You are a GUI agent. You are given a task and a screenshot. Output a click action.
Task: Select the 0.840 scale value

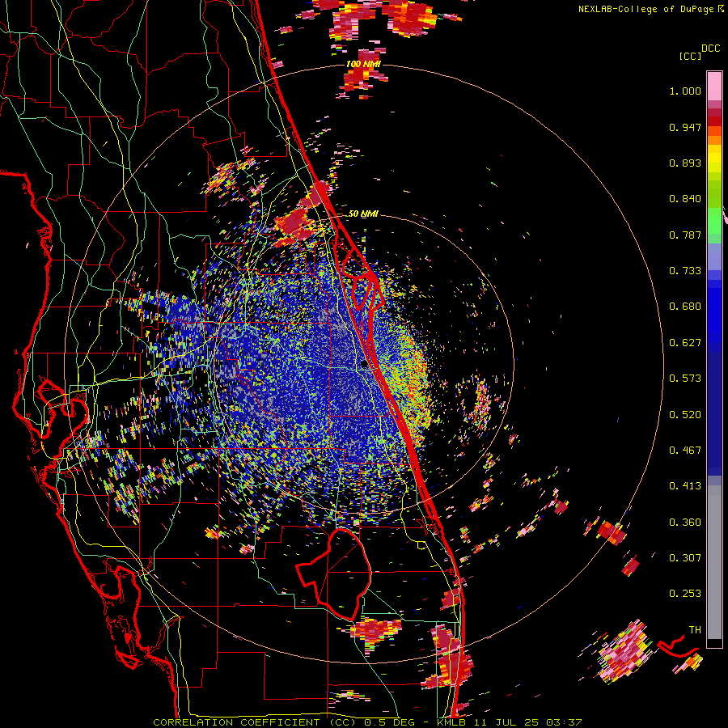pyautogui.click(x=685, y=199)
